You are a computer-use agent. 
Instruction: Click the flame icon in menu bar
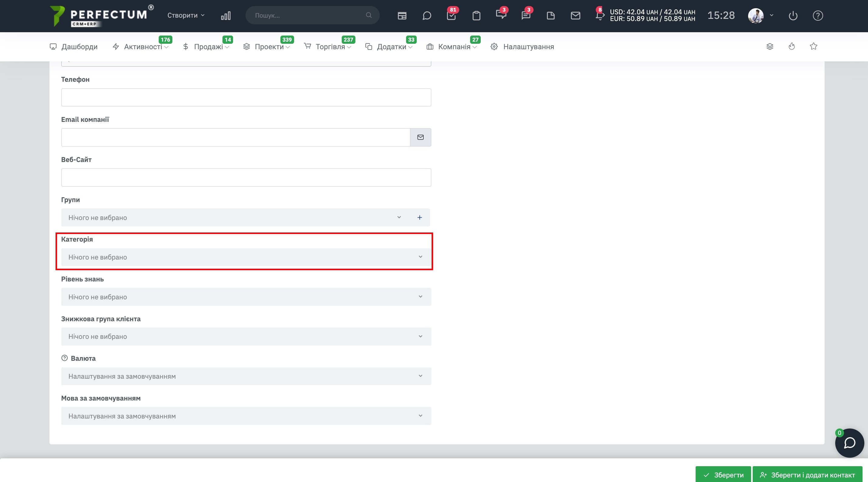792,46
